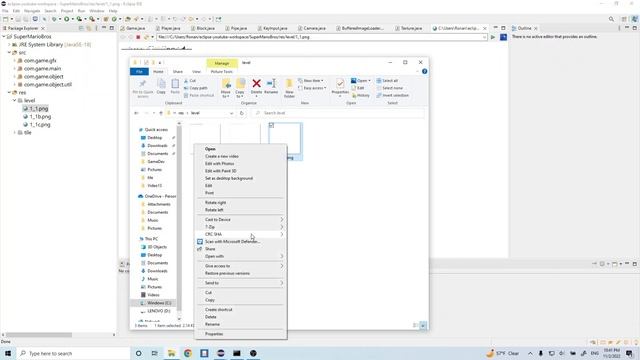Click the red Delete icon in the ribbon
Image resolution: width=640 pixels, height=360 pixels.
pyautogui.click(x=256, y=84)
